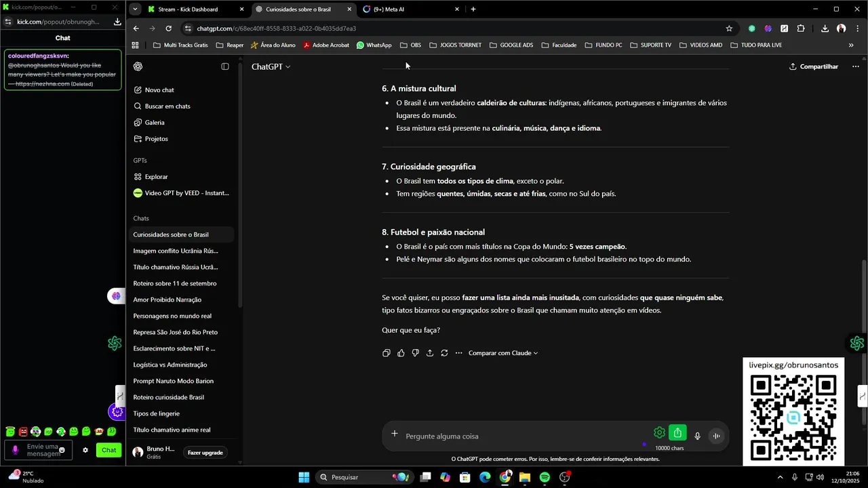The width and height of the screenshot is (868, 488).
Task: Click the ChatGPT logo at sidebar top
Action: pyautogui.click(x=138, y=66)
